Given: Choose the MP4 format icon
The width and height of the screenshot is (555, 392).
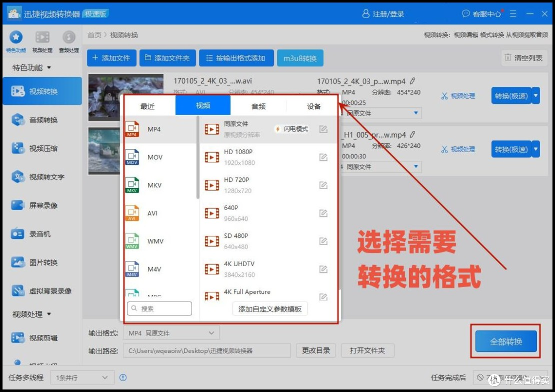Looking at the screenshot, I should point(132,129).
